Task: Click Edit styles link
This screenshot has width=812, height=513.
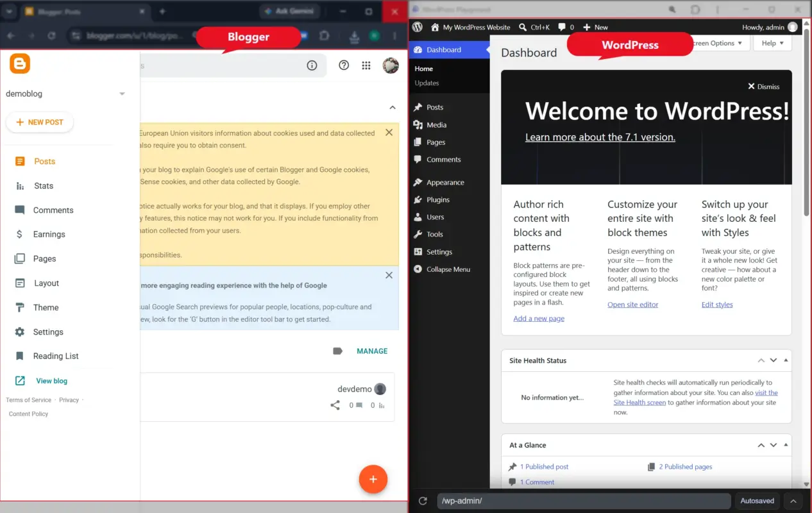Action: [x=717, y=305]
